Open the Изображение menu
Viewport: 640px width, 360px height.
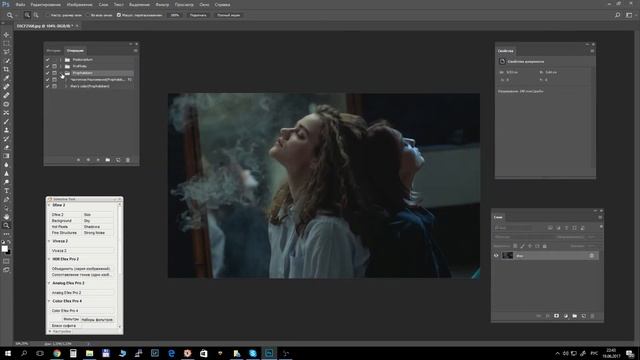(x=79, y=4)
